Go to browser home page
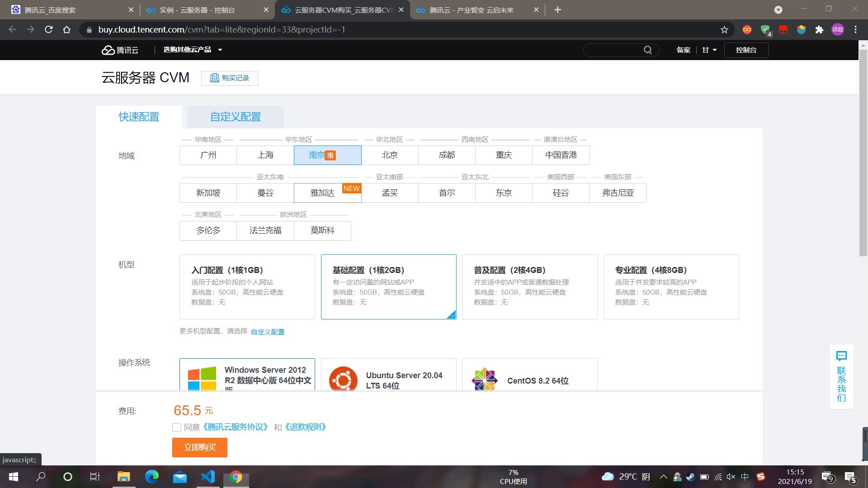This screenshot has height=488, width=868. [67, 30]
